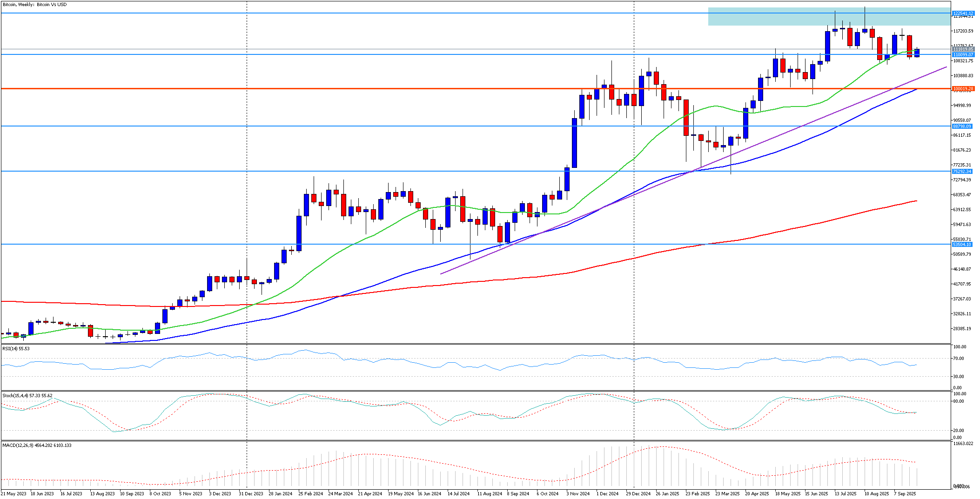
Task: Click the 21 May 2023 date label
Action: (x=14, y=494)
